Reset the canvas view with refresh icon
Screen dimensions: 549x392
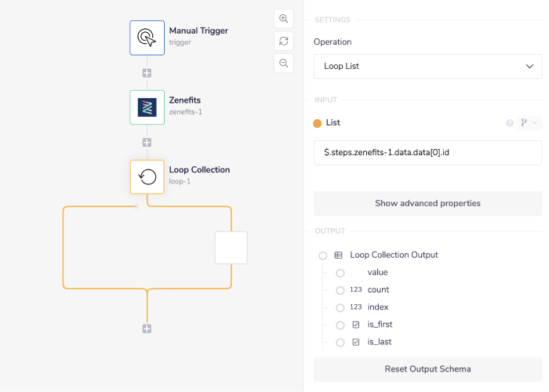tap(283, 41)
